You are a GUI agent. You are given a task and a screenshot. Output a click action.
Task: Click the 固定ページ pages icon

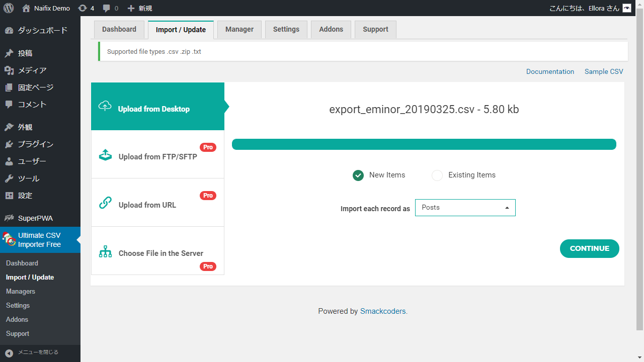[9, 87]
